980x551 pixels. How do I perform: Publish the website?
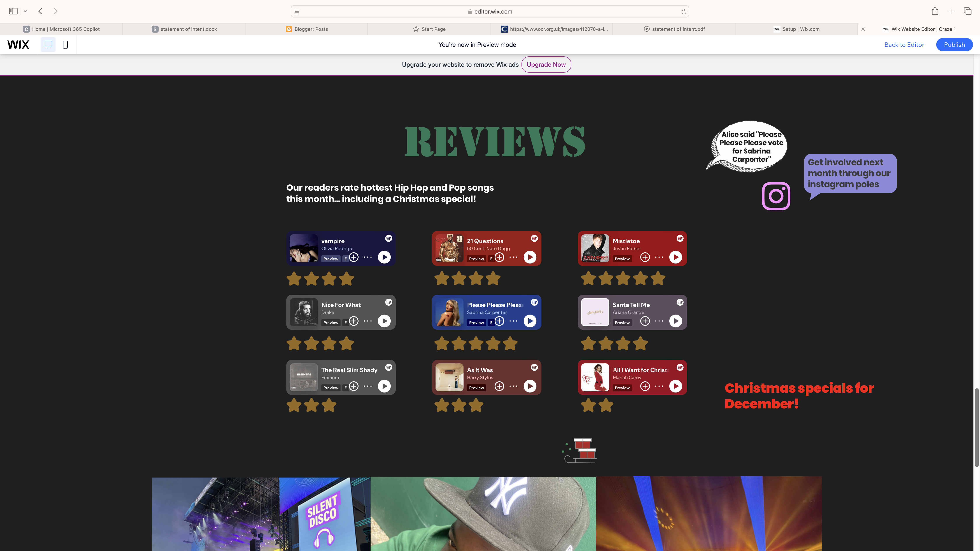tap(954, 44)
